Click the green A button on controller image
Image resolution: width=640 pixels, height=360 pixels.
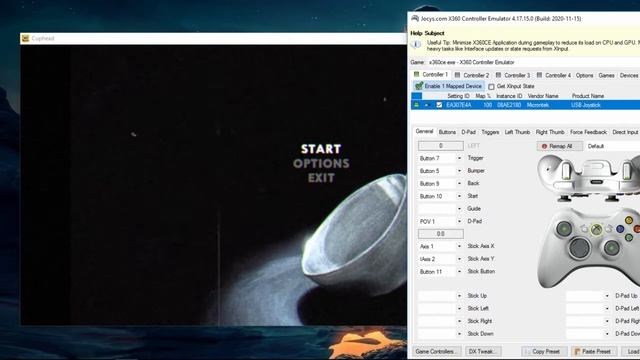(629, 237)
